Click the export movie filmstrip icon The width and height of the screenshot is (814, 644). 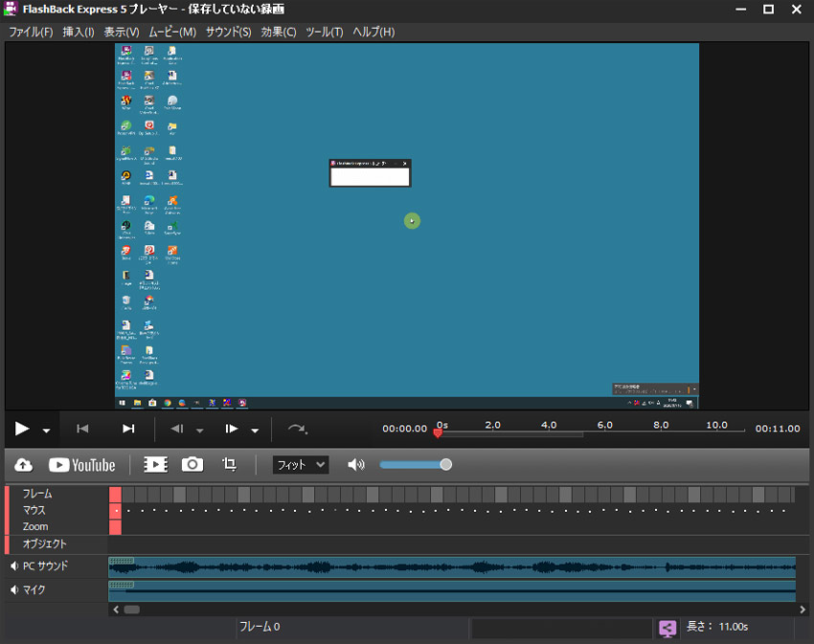click(156, 464)
